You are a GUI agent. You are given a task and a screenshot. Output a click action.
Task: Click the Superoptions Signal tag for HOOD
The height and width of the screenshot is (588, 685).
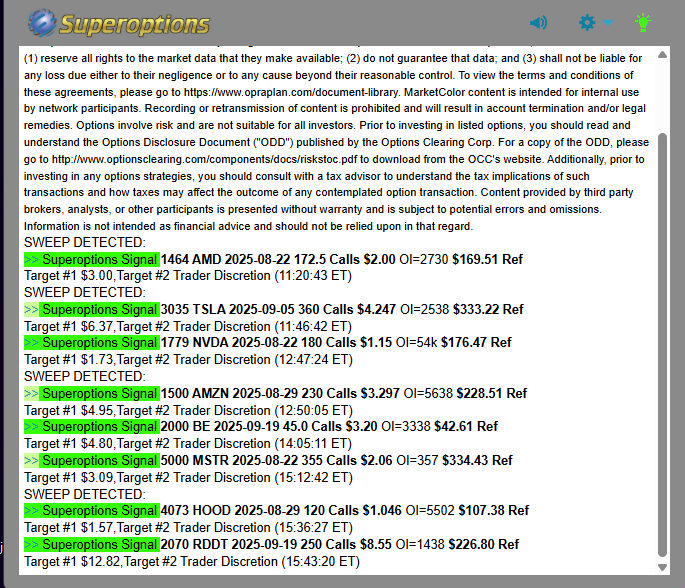pyautogui.click(x=99, y=511)
